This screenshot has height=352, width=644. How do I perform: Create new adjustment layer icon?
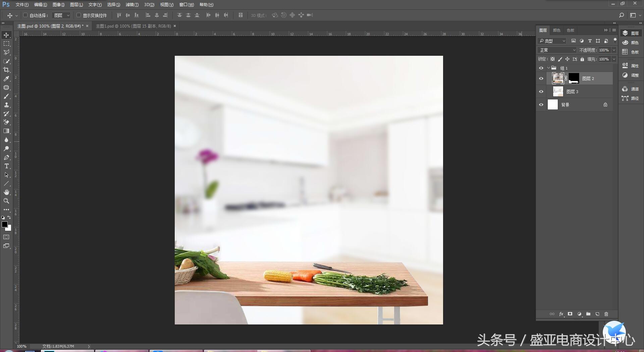(579, 314)
